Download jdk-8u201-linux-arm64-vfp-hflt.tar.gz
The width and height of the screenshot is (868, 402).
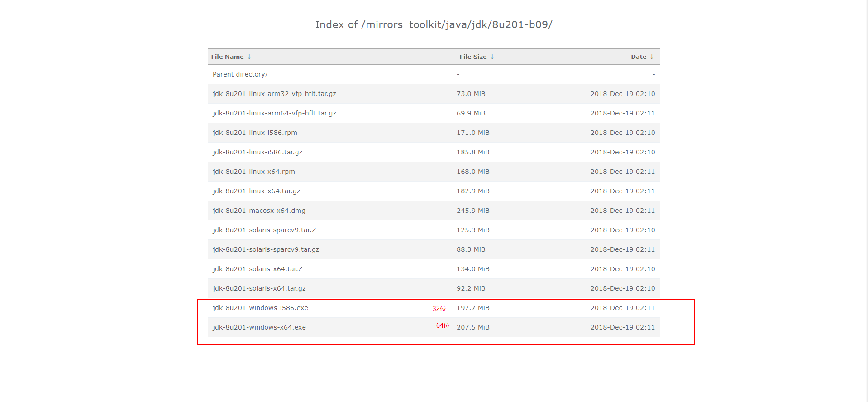274,113
